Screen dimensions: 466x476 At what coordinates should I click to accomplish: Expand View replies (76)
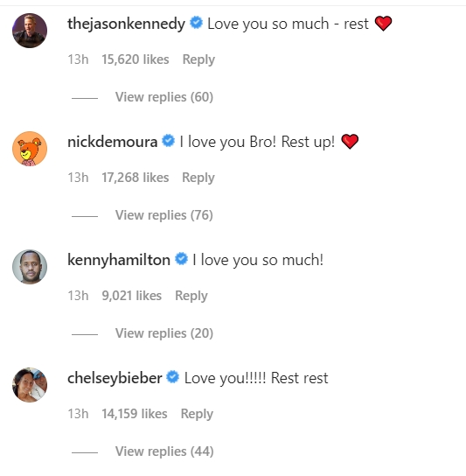164,215
